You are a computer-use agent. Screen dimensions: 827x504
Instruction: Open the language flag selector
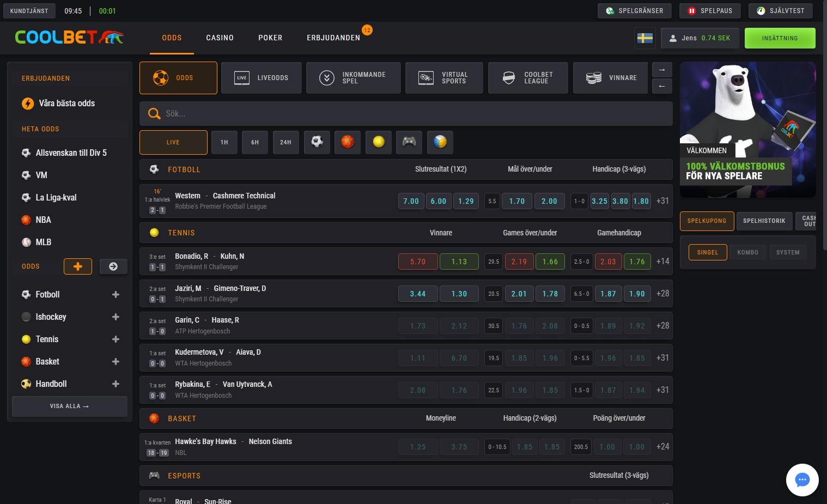[644, 38]
